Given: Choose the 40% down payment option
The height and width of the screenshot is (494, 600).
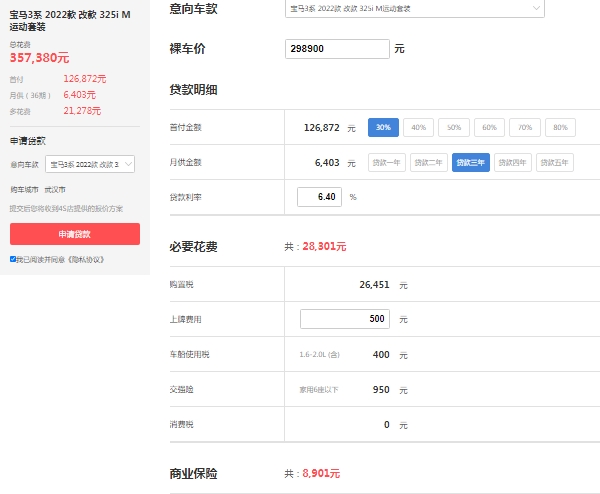Looking at the screenshot, I should (x=418, y=128).
